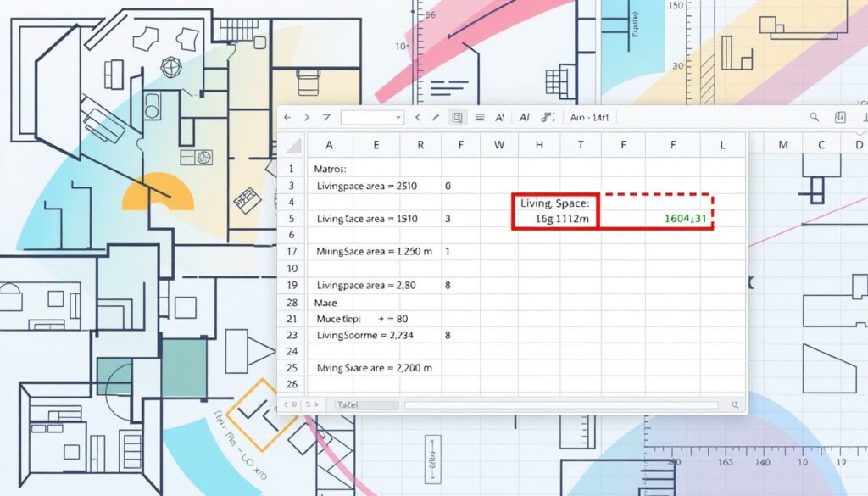Click the AI italic text icon

tap(524, 117)
